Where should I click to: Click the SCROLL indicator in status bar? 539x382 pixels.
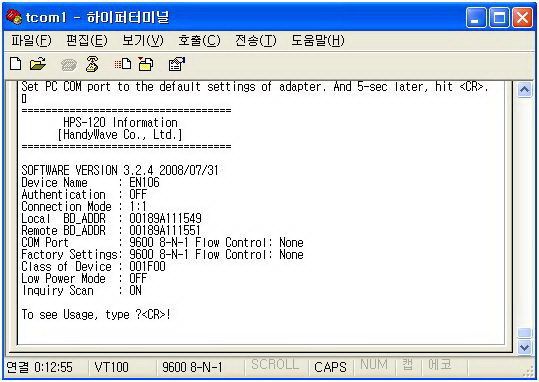pos(275,364)
